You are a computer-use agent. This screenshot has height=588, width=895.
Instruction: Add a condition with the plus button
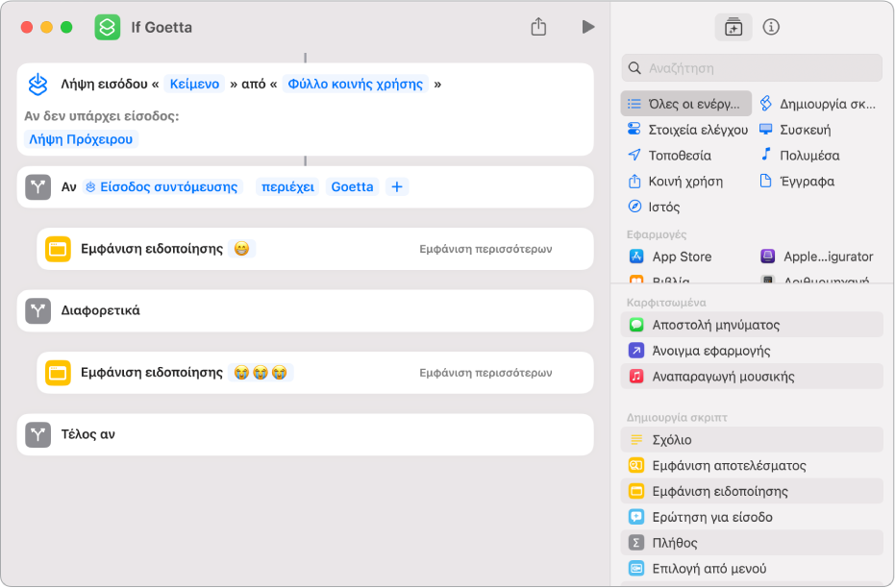(397, 187)
